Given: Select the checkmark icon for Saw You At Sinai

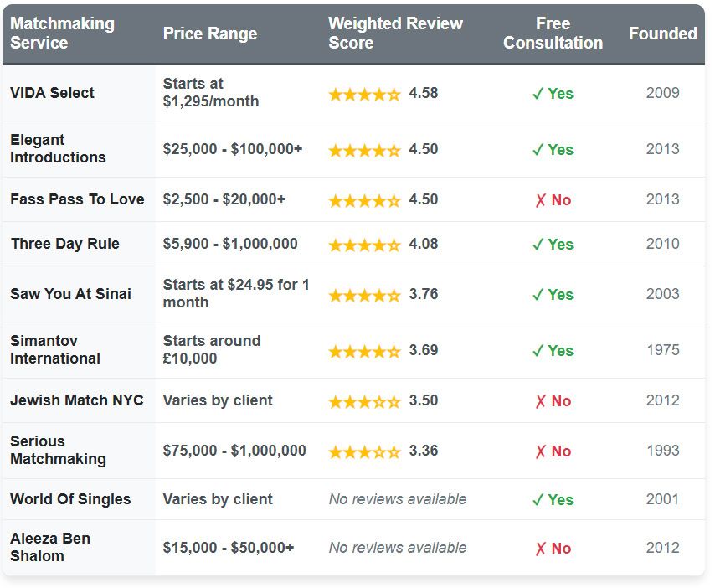Looking at the screenshot, I should point(538,295).
